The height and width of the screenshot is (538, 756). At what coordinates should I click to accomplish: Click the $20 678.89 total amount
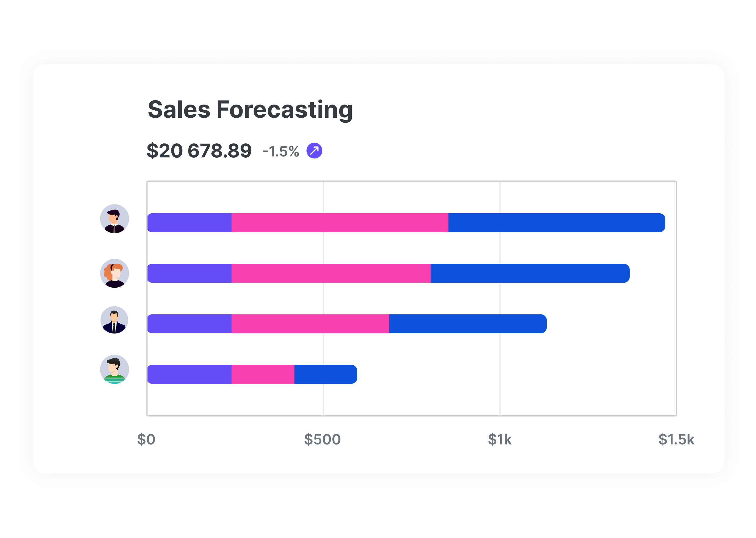tap(199, 151)
